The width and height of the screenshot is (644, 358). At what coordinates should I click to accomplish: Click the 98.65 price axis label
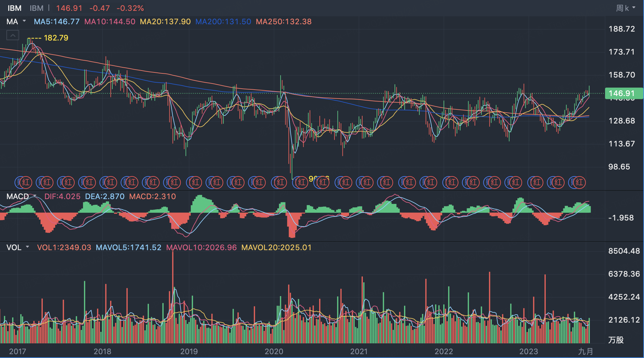(619, 167)
